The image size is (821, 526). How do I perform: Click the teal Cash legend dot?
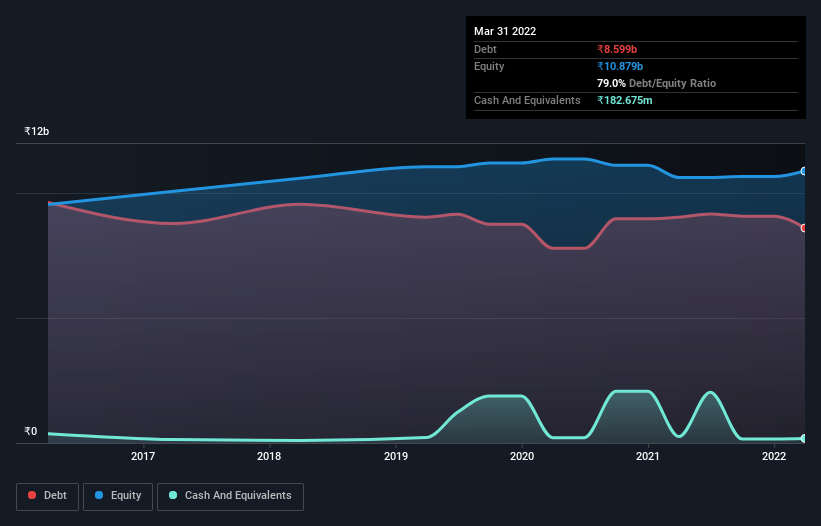click(x=173, y=495)
